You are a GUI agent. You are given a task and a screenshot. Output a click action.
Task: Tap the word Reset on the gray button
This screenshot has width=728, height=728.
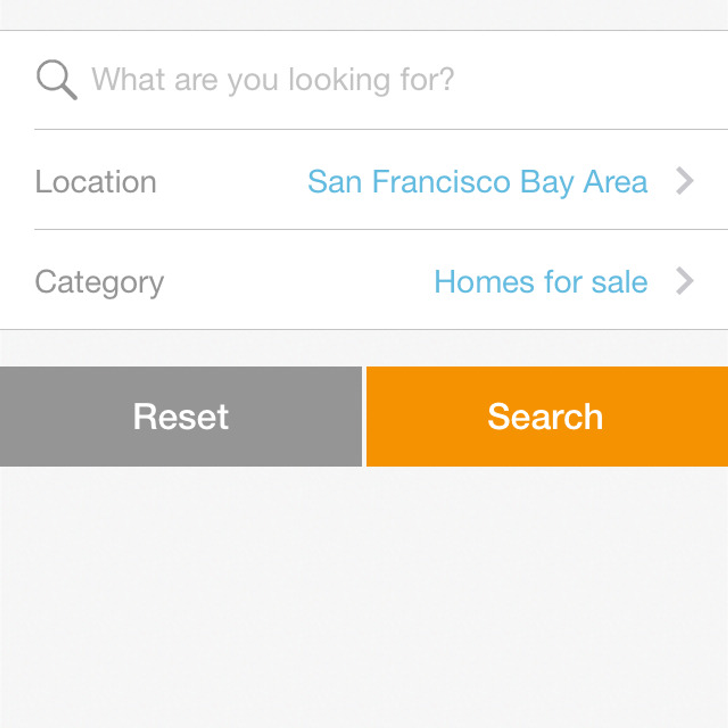(181, 416)
